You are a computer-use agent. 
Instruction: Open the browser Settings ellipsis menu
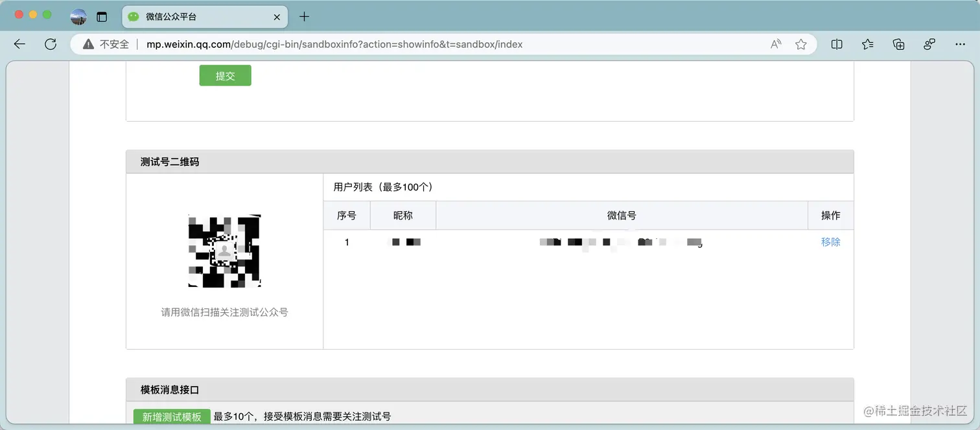coord(961,43)
